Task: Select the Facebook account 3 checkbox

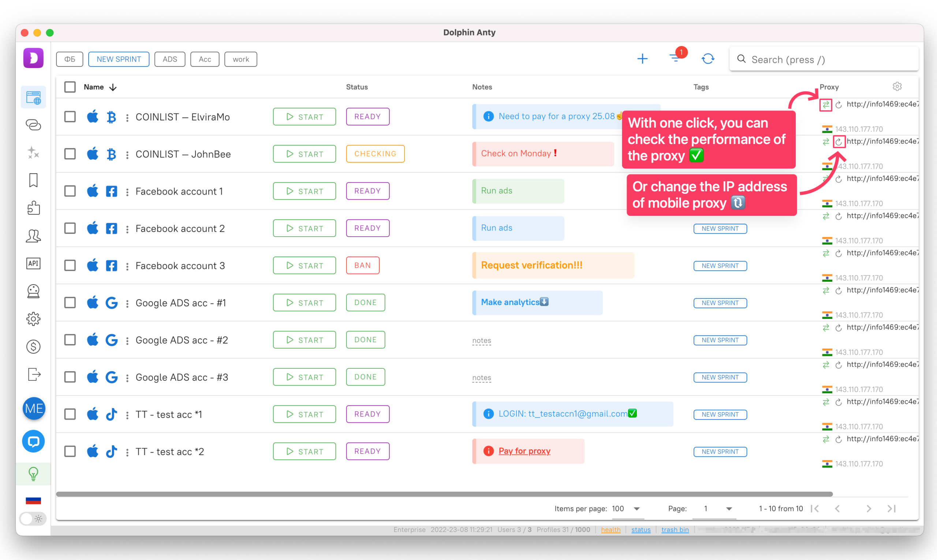Action: coord(70,265)
